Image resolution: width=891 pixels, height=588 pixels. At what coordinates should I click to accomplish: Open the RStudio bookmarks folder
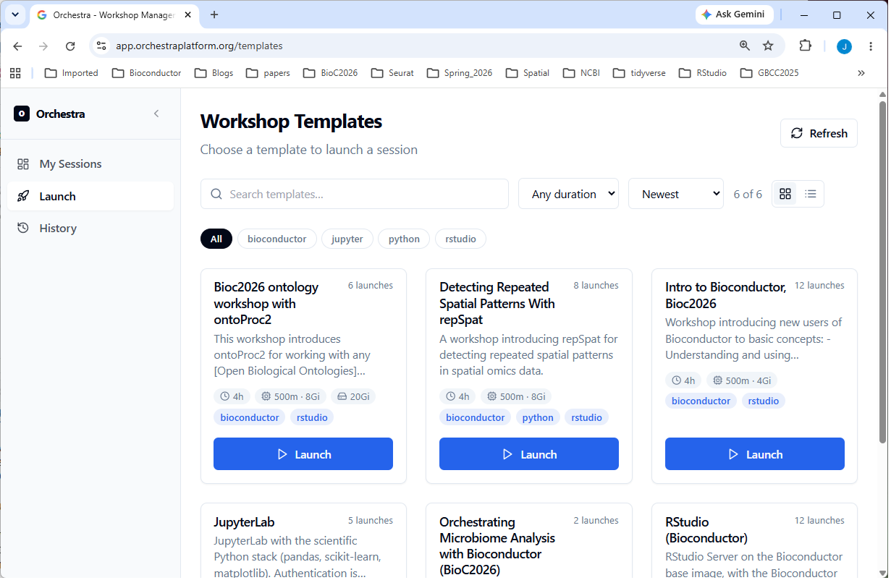(703, 73)
